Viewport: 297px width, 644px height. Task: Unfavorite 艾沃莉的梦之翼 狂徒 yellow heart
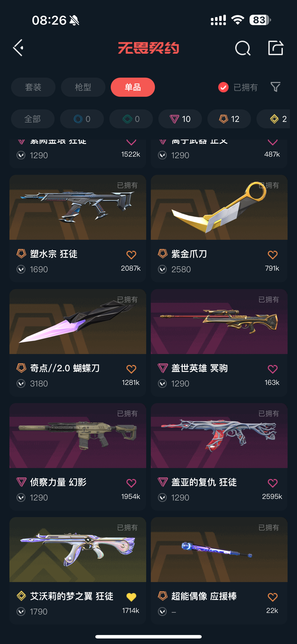click(131, 597)
